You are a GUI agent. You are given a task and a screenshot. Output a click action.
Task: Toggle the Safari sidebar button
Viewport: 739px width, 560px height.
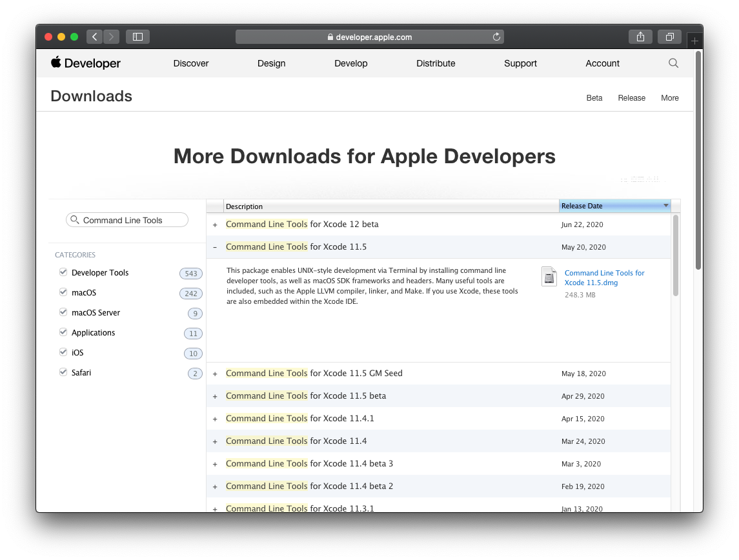coord(137,37)
